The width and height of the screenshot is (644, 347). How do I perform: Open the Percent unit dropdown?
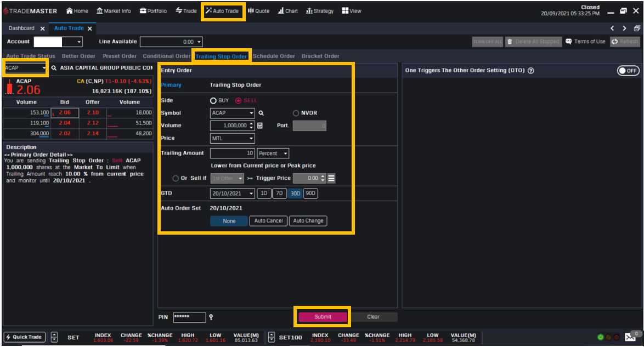tap(273, 153)
